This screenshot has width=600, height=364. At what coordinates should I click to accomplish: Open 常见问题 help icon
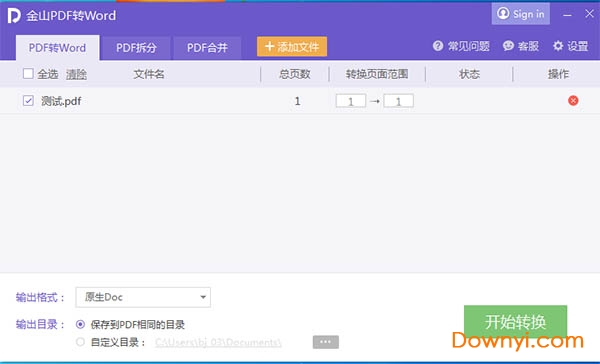tap(438, 46)
